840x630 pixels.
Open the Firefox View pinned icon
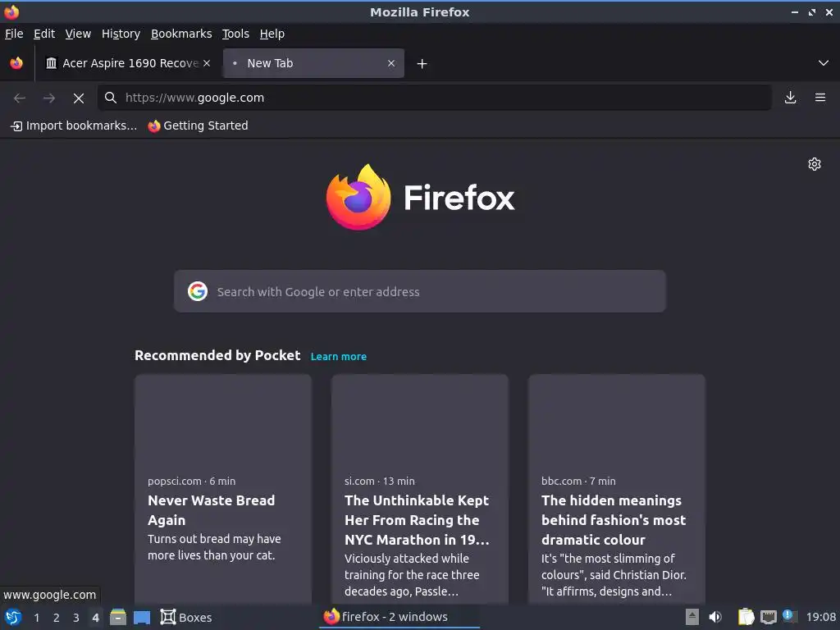(x=16, y=63)
